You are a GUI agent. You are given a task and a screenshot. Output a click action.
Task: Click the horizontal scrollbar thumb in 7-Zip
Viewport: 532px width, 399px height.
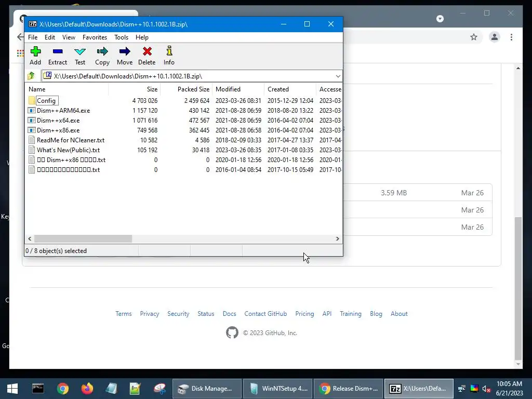(x=83, y=239)
